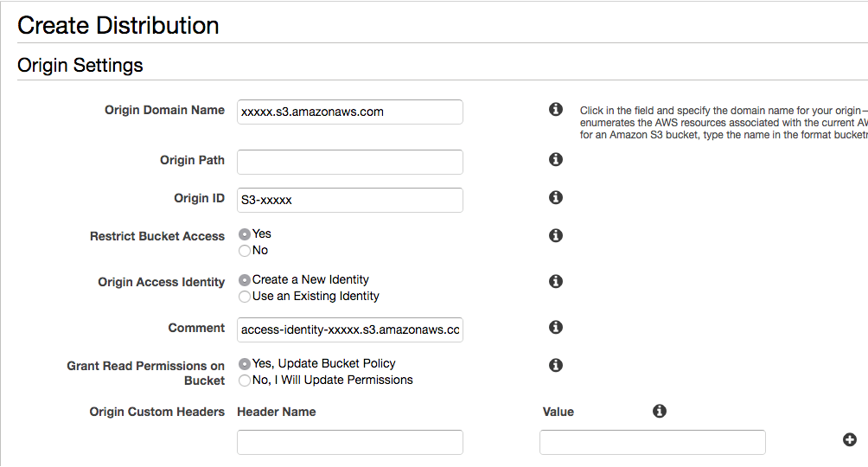Select No for Restrict Bucket Access
The height and width of the screenshot is (467, 868).
click(245, 251)
